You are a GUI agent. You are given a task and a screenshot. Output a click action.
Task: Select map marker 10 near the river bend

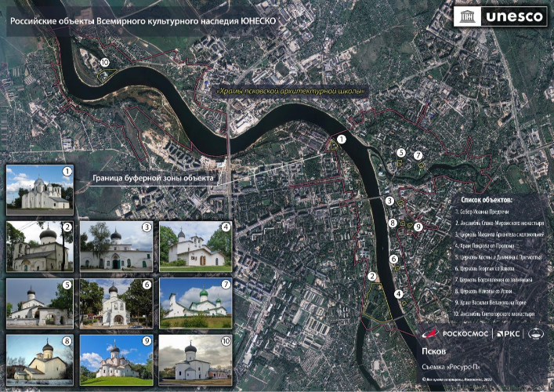pos(105,62)
